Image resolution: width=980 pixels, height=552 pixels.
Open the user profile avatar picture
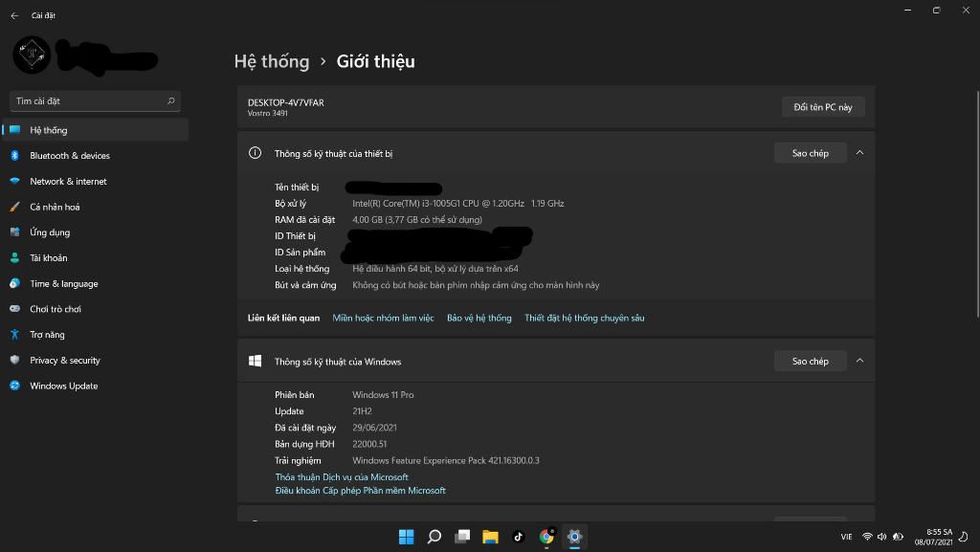coord(32,55)
